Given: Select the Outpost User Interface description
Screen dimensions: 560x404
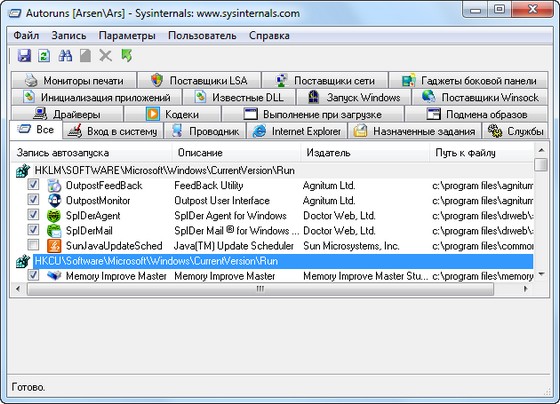Looking at the screenshot, I should (222, 201).
